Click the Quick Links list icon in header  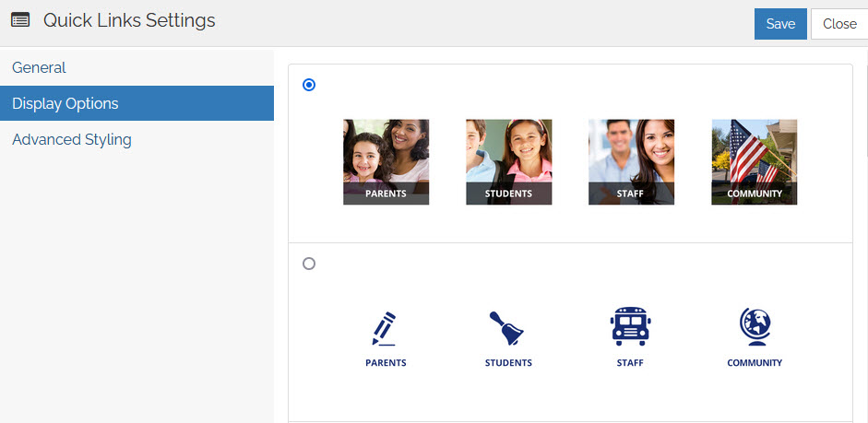tap(20, 20)
